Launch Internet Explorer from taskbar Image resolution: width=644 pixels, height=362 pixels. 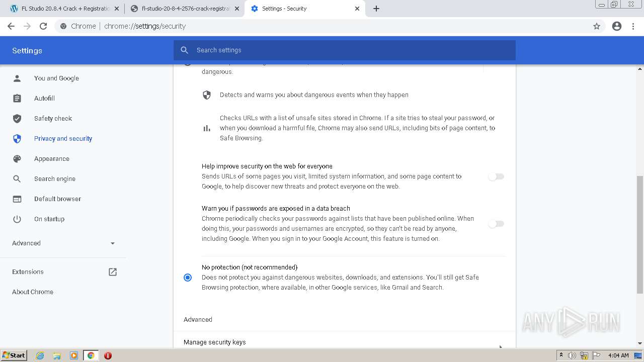[40, 355]
